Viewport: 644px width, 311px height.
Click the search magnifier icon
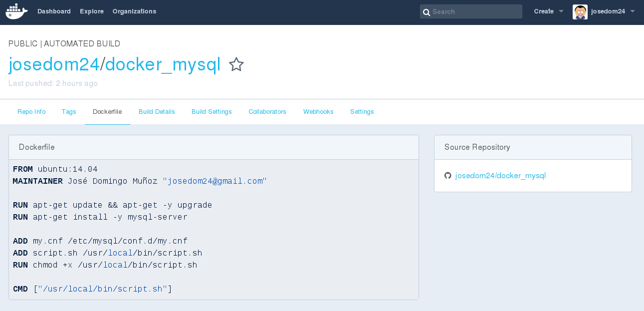point(426,12)
